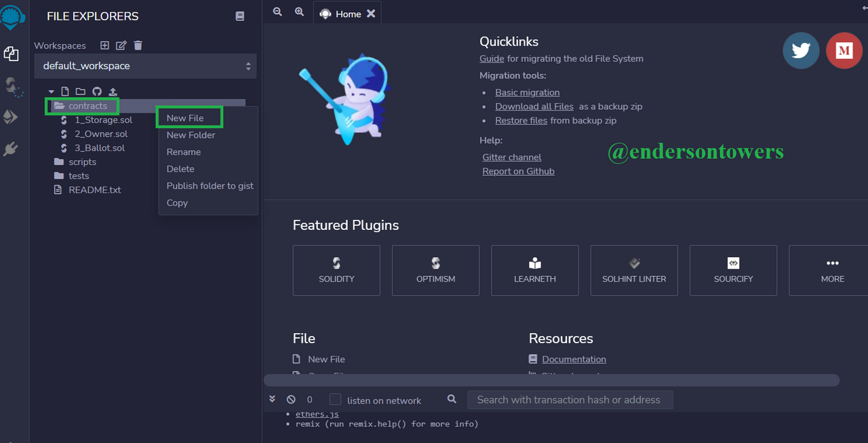Screen dimensions: 868x443
Task: Zoom out the editor
Action: point(277,12)
